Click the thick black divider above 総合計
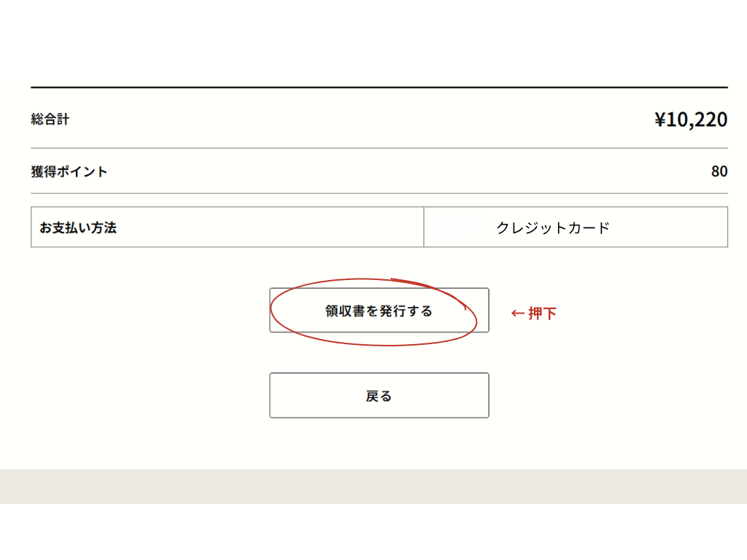This screenshot has height=560, width=747. 379,87
